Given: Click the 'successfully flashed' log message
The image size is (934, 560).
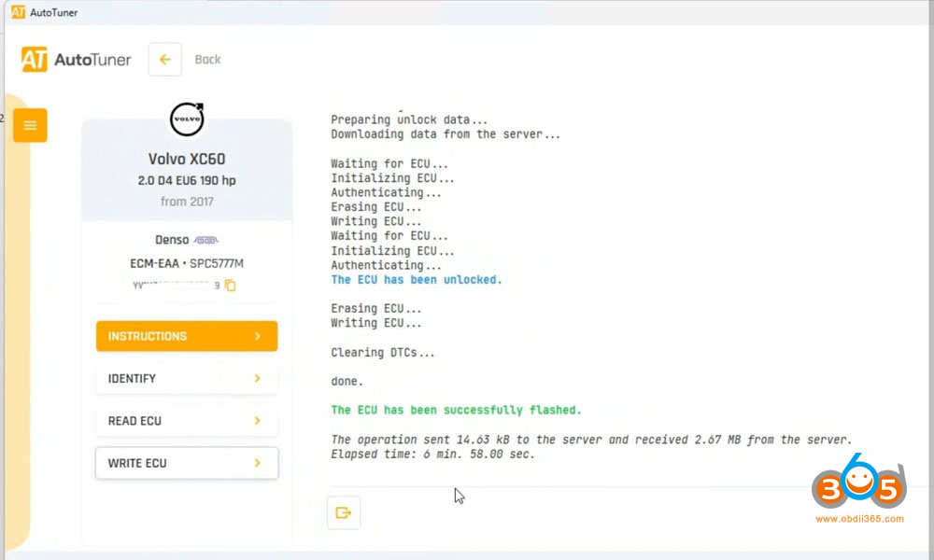Looking at the screenshot, I should 457,410.
